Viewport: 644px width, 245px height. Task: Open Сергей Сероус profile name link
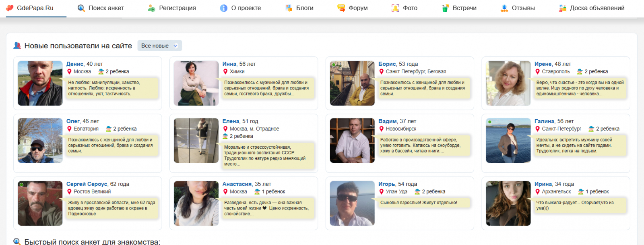pyautogui.click(x=87, y=184)
